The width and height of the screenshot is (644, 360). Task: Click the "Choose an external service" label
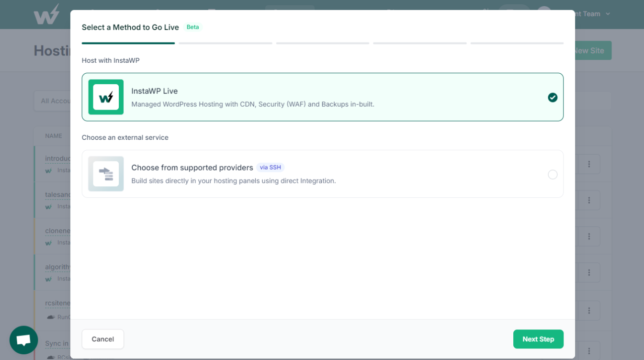tap(125, 137)
